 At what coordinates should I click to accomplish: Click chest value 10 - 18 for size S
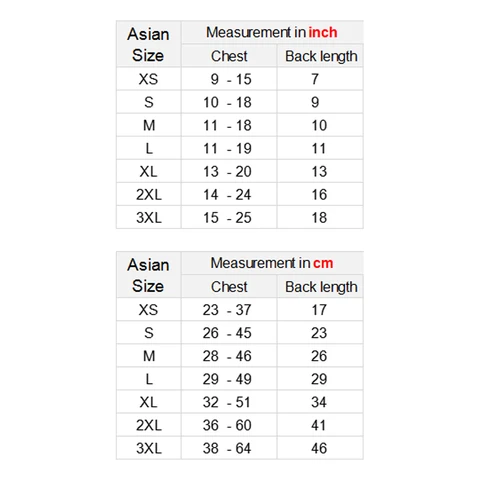(227, 102)
